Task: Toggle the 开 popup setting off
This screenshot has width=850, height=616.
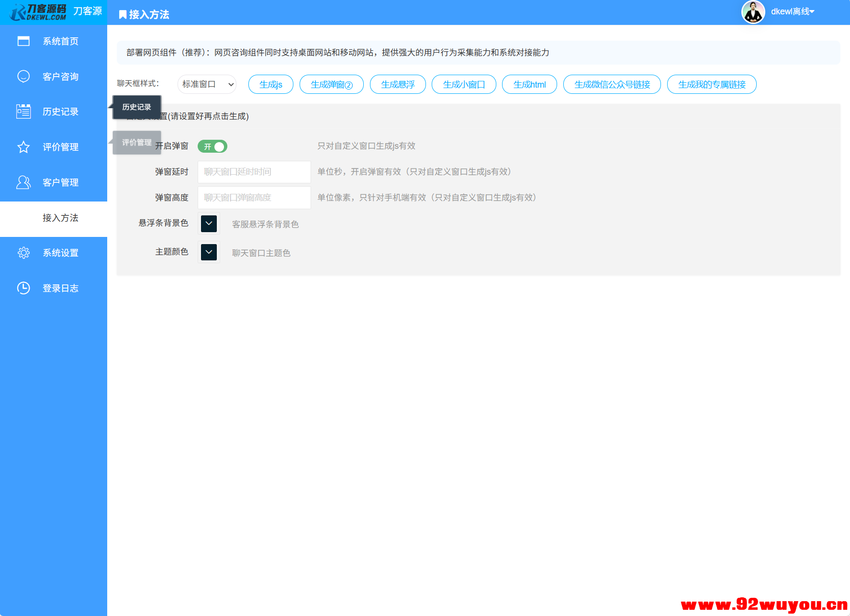Action: pyautogui.click(x=212, y=146)
